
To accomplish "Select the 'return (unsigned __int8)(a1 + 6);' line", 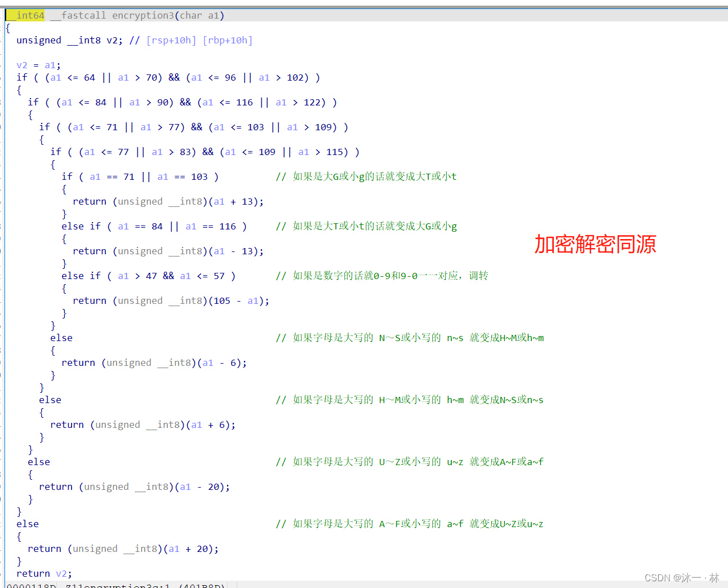I will point(143,425).
